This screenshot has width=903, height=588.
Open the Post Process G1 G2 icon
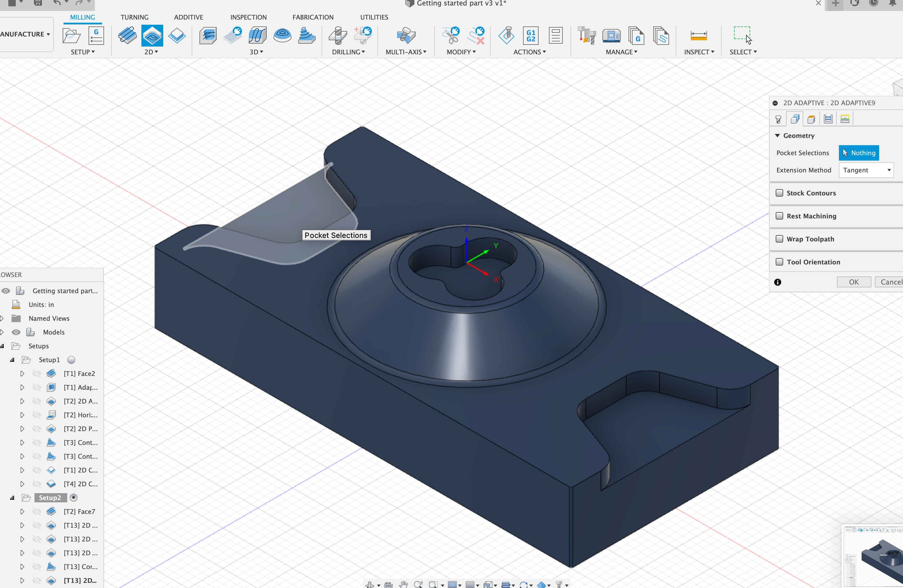click(531, 36)
